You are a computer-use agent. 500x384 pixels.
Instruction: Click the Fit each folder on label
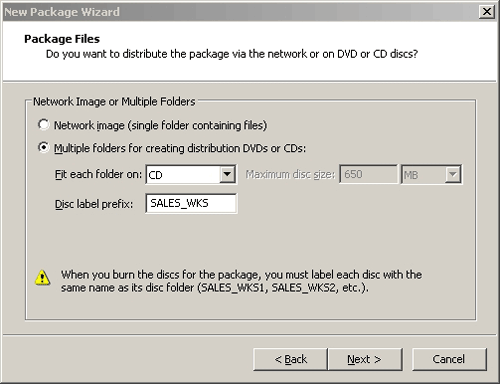(x=98, y=174)
